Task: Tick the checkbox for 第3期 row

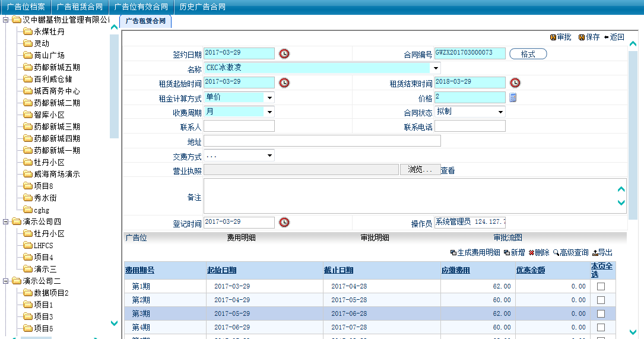Action: coord(601,313)
